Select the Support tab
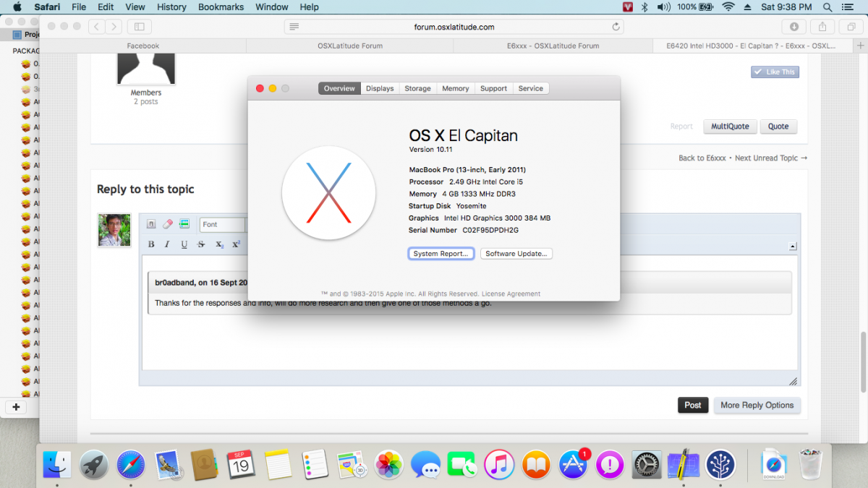Screen dimensions: 868x488 click(x=493, y=88)
